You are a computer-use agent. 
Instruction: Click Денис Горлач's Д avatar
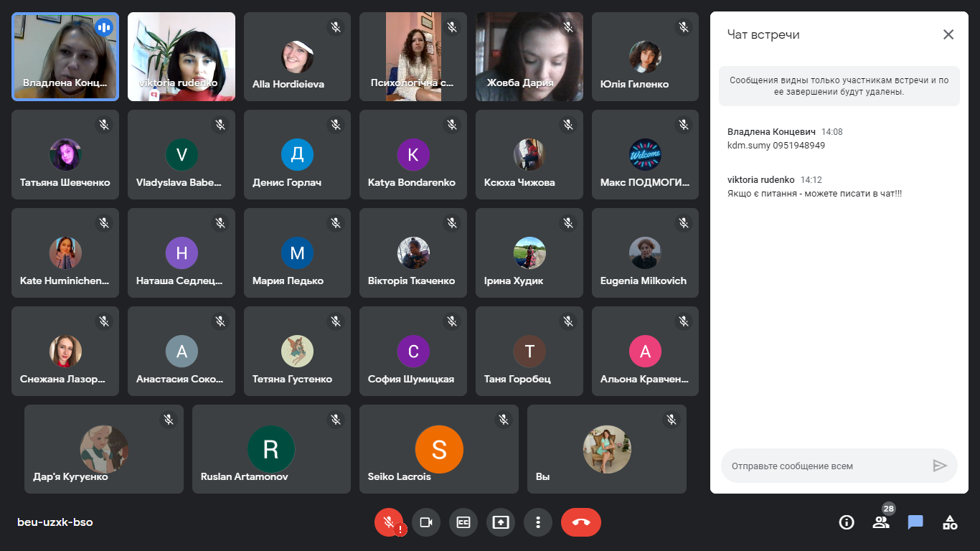[297, 155]
